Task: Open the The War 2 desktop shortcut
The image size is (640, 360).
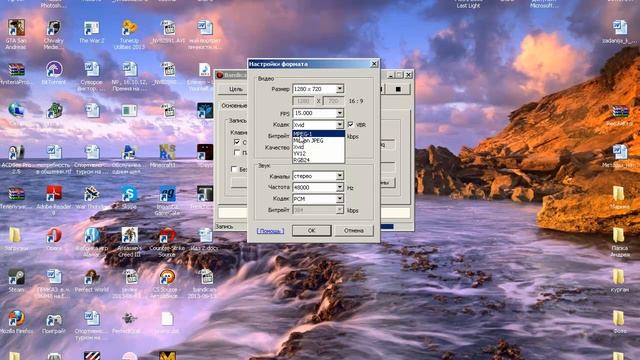Action: (91, 32)
